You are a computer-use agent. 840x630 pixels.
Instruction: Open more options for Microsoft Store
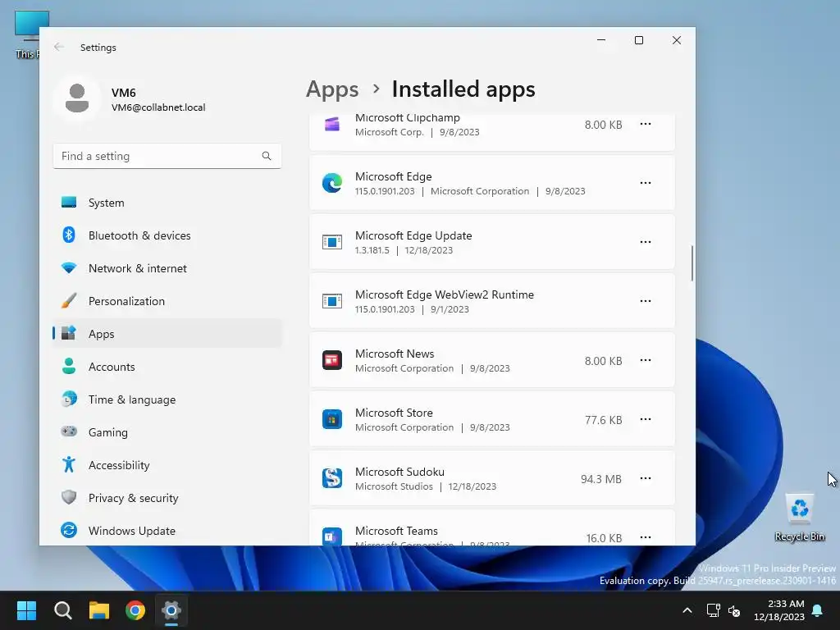(x=646, y=419)
